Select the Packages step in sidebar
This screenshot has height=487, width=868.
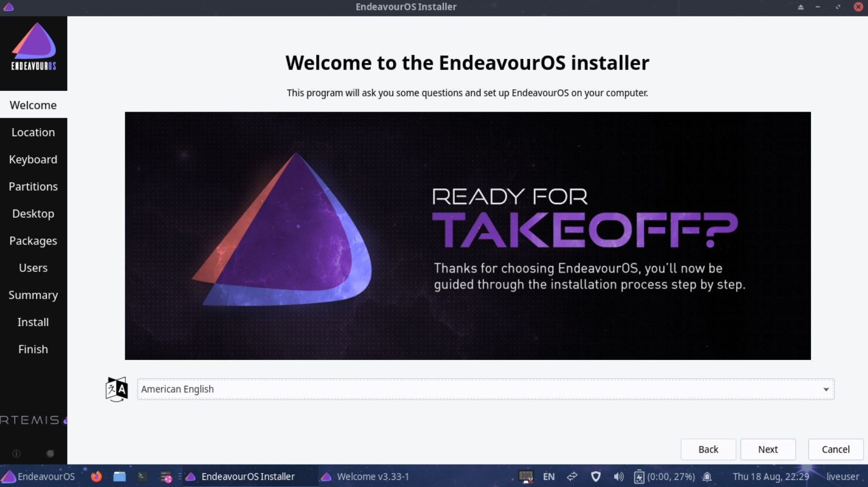click(x=33, y=241)
